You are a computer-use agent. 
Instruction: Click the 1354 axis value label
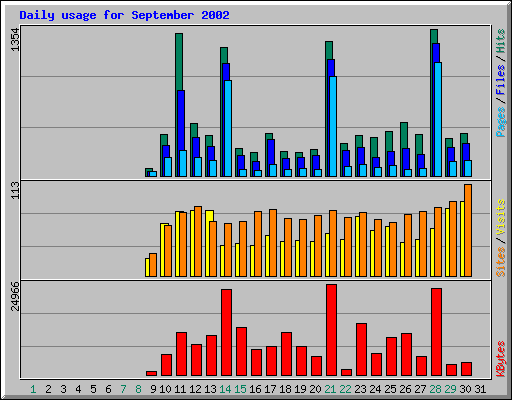click(x=16, y=40)
